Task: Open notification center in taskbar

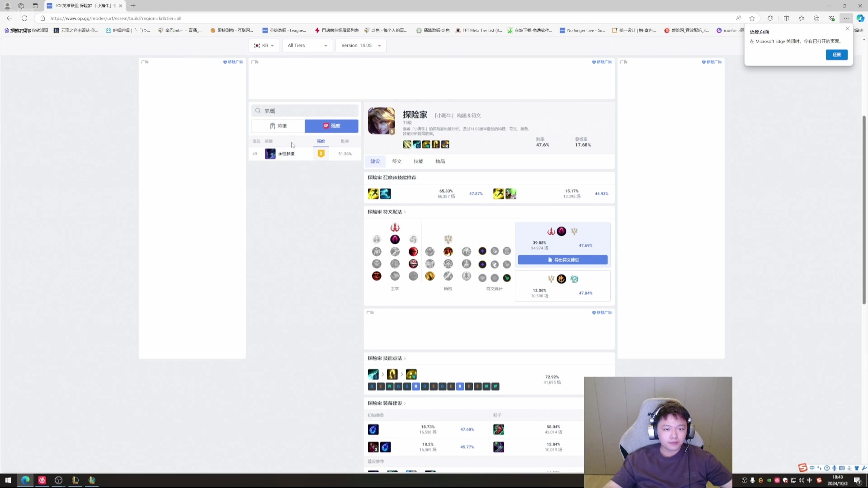Action: 857,480
